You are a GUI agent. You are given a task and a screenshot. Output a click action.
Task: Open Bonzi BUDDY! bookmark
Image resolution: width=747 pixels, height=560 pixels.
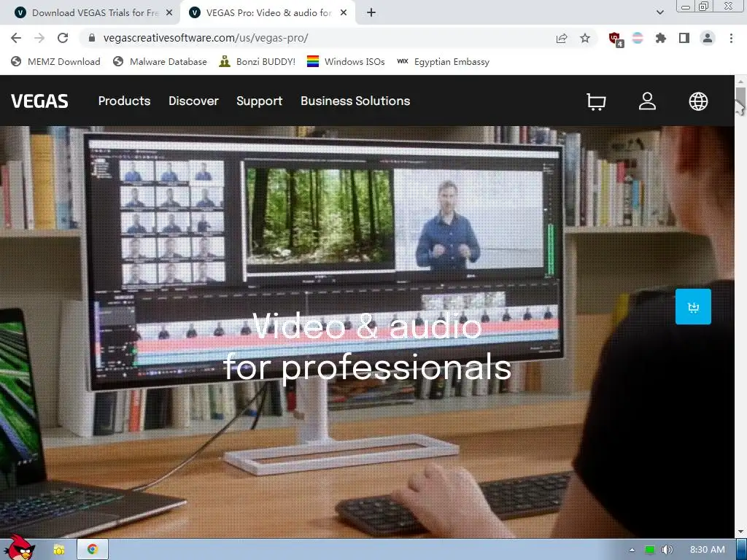pos(258,61)
